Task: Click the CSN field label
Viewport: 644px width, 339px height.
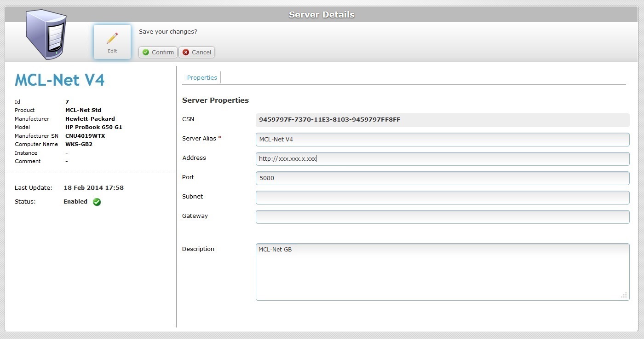Action: 188,119
